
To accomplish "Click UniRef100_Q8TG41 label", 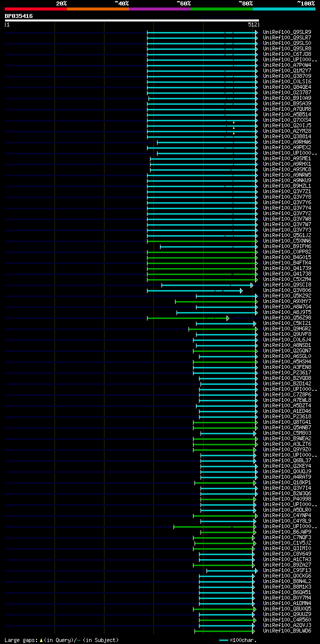I will (287, 422).
